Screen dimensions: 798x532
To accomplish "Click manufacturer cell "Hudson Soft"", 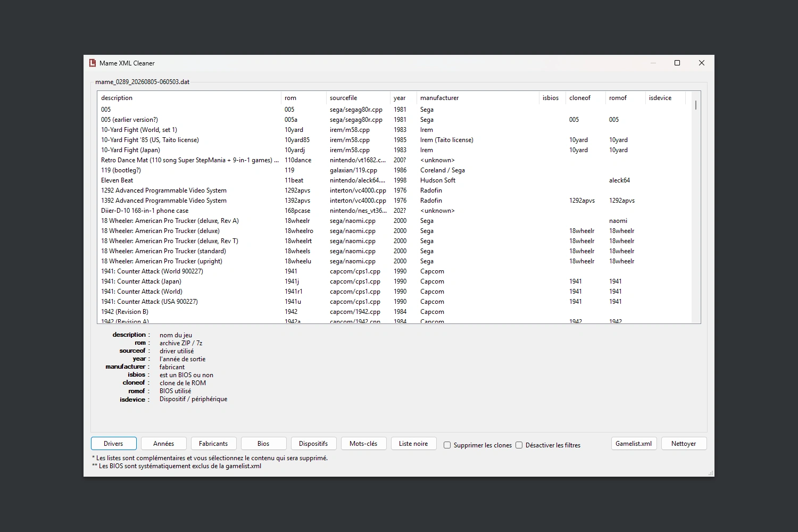I will click(x=438, y=180).
